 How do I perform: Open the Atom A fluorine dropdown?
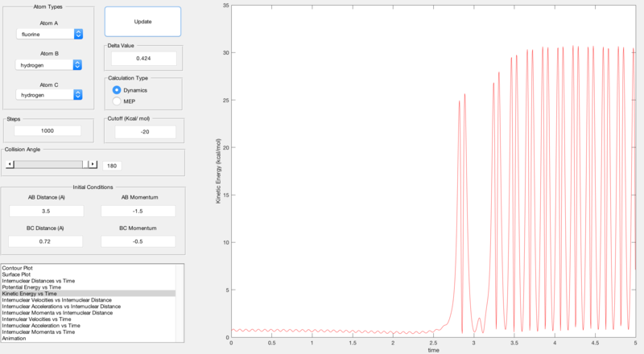pyautogui.click(x=50, y=34)
